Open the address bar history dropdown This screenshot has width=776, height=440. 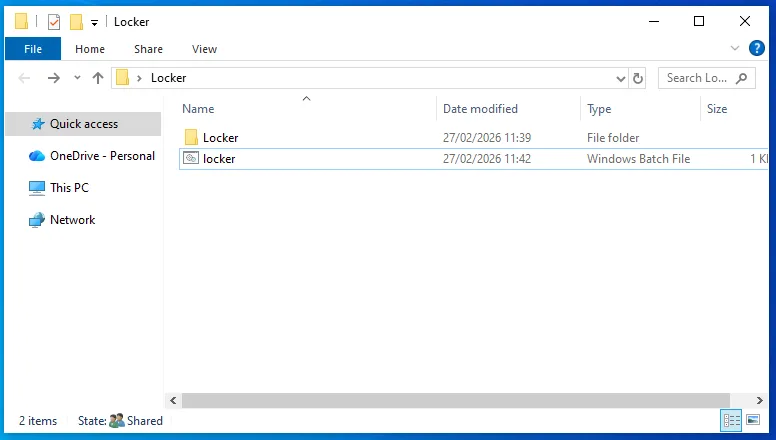(x=621, y=78)
